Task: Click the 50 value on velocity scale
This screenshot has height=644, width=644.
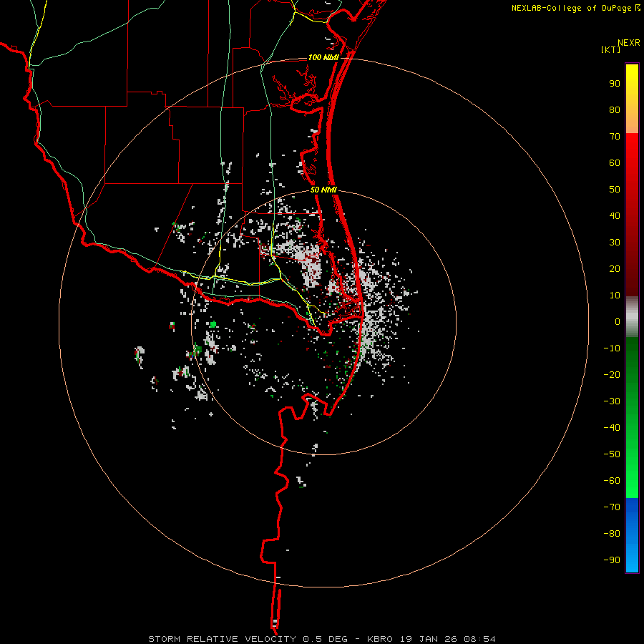Action: coord(615,190)
